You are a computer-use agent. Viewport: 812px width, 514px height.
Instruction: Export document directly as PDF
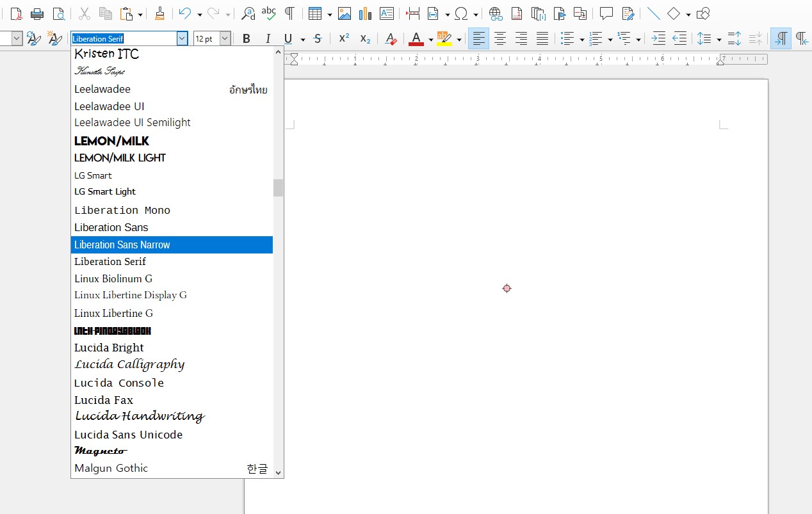tap(16, 13)
